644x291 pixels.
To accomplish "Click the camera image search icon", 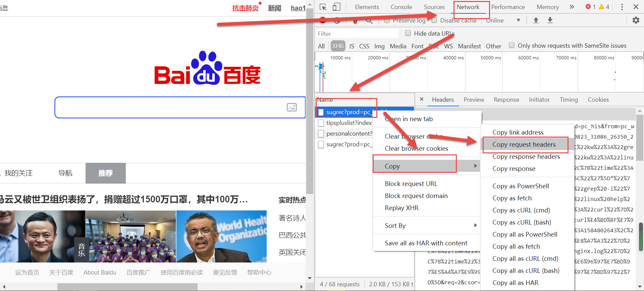I will [x=291, y=107].
